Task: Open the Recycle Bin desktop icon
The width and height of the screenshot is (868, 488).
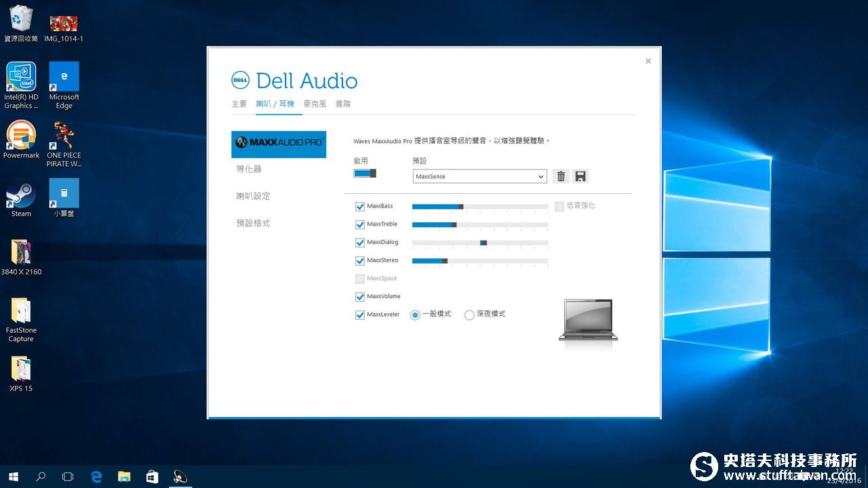Action: (x=21, y=24)
